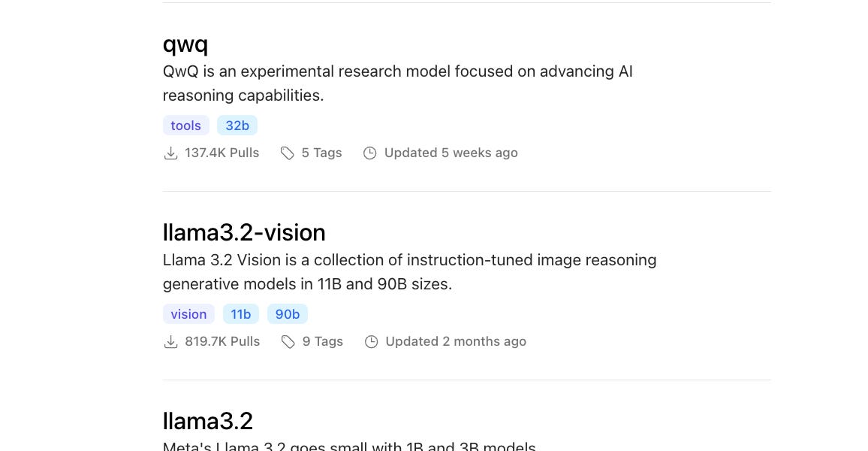Click the tag icon beside 5 Tags
The image size is (868, 451).
click(288, 153)
